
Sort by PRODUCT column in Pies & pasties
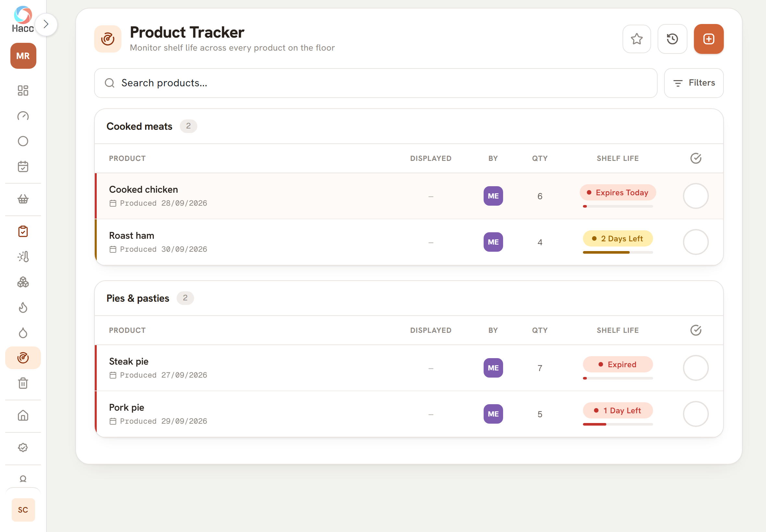[x=127, y=330]
